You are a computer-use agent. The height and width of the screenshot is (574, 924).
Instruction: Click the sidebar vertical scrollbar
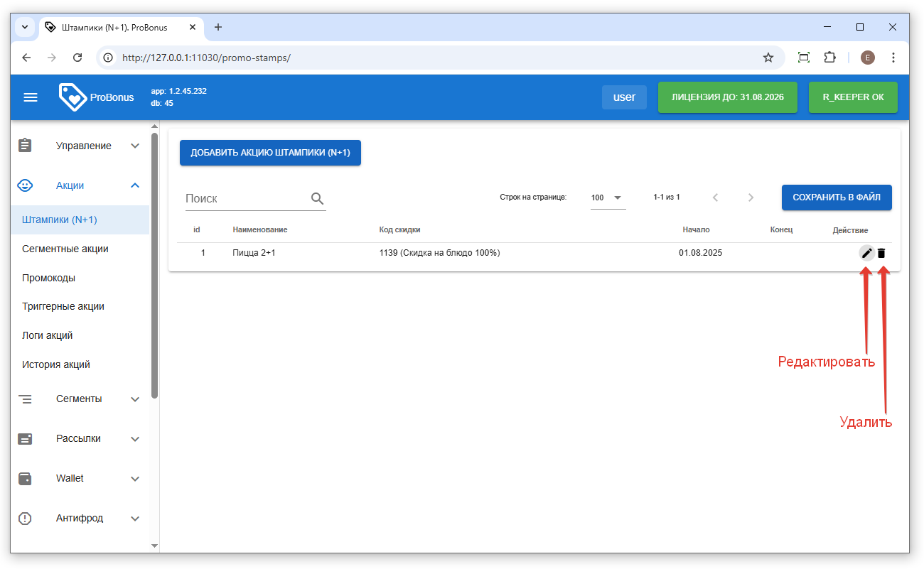(x=155, y=266)
